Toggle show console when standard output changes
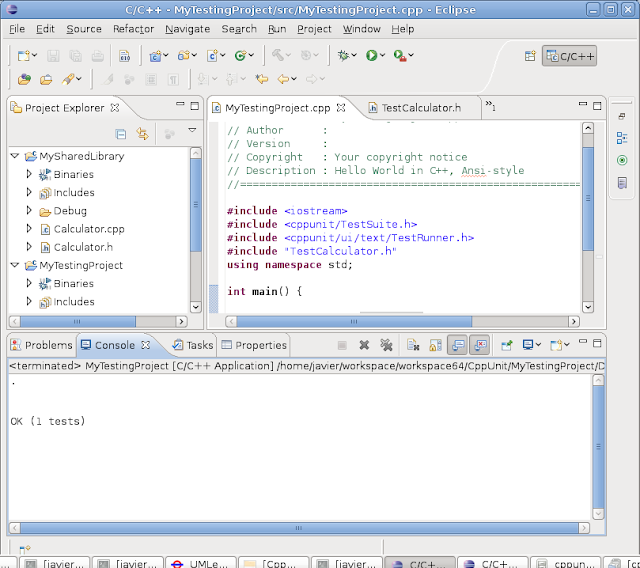Image resolution: width=640 pixels, height=568 pixels. (x=457, y=345)
